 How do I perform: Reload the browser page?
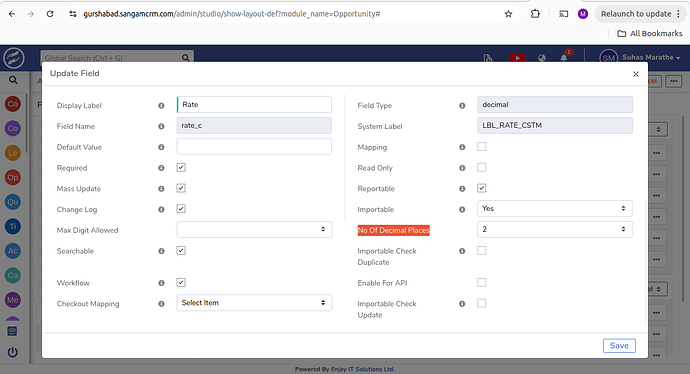50,14
